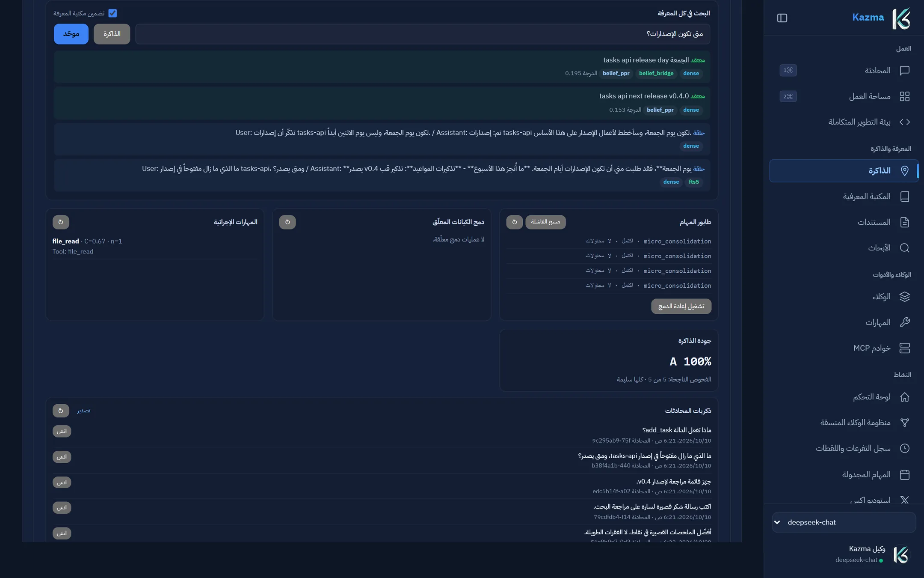Click belief_bridge tag on first result
This screenshot has width=924, height=578.
tap(656, 73)
